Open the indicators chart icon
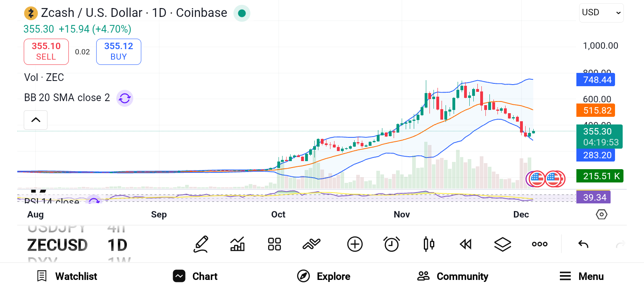The width and height of the screenshot is (644, 290). coord(237,244)
